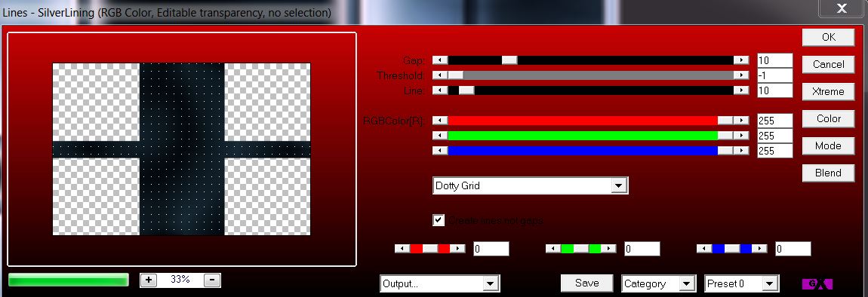Image resolution: width=868 pixels, height=297 pixels.
Task: Click the Save button
Action: [x=586, y=283]
